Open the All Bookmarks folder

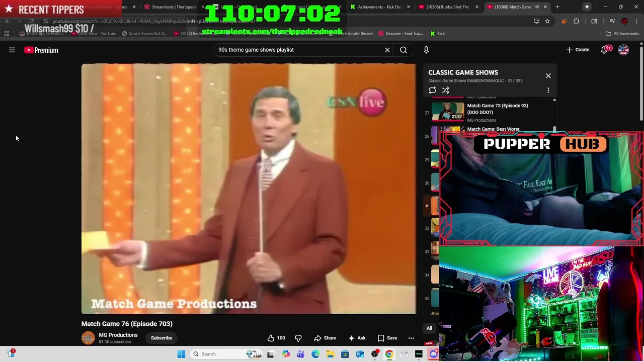(623, 34)
